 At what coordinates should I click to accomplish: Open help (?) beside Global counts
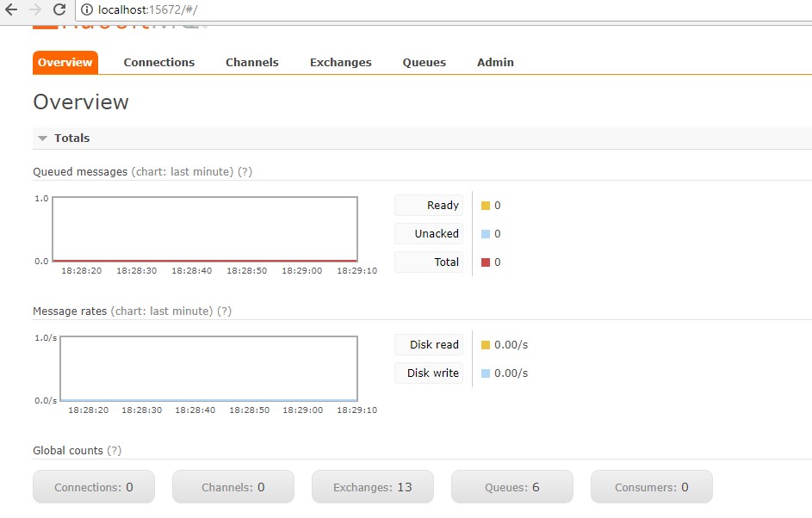(115, 451)
